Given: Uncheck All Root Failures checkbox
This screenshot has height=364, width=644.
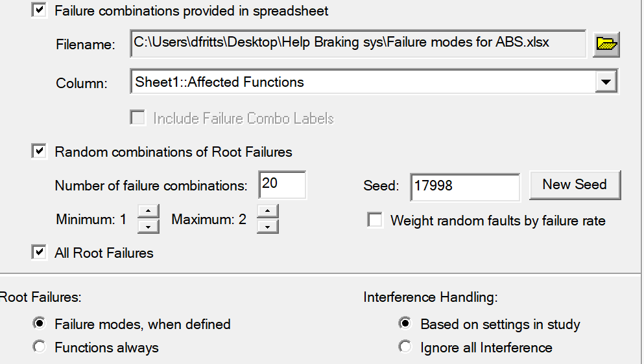Looking at the screenshot, I should pos(40,252).
